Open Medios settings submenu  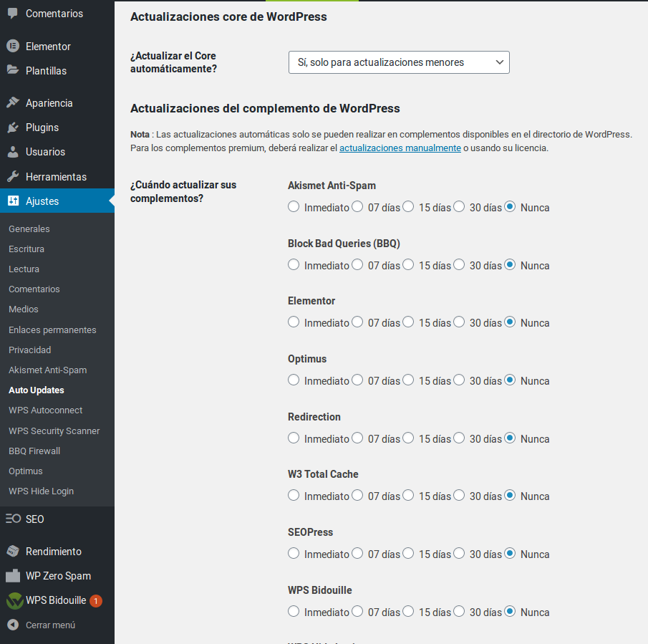pos(24,309)
